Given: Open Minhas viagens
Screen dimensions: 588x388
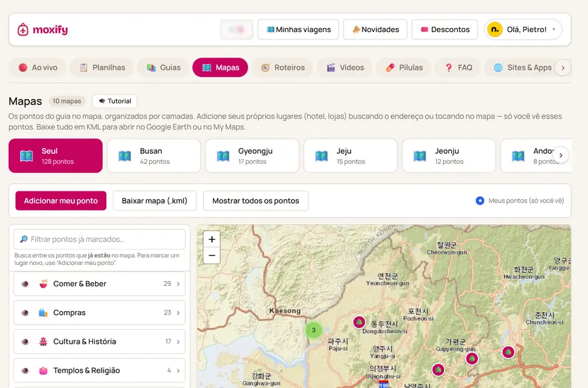Looking at the screenshot, I should click(x=298, y=29).
